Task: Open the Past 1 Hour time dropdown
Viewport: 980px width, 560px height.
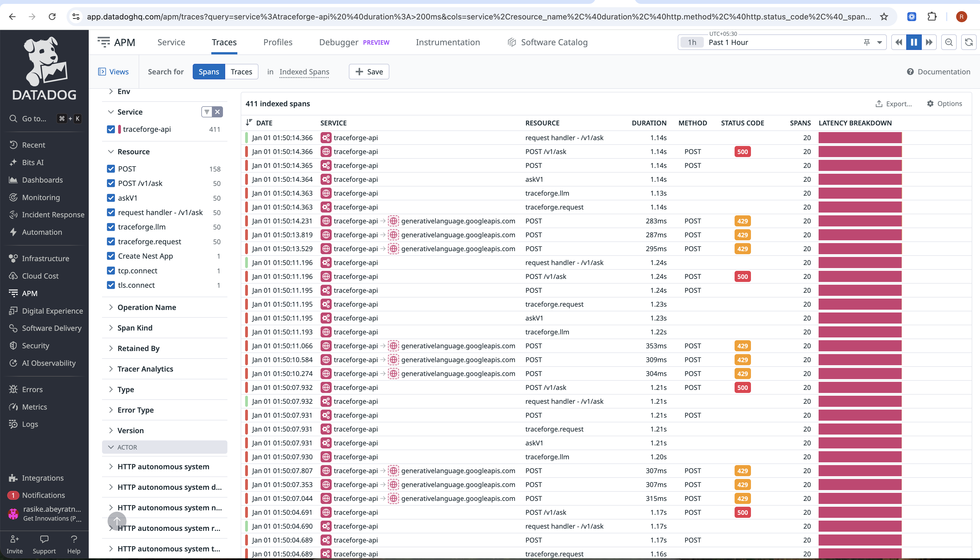Action: 879,42
